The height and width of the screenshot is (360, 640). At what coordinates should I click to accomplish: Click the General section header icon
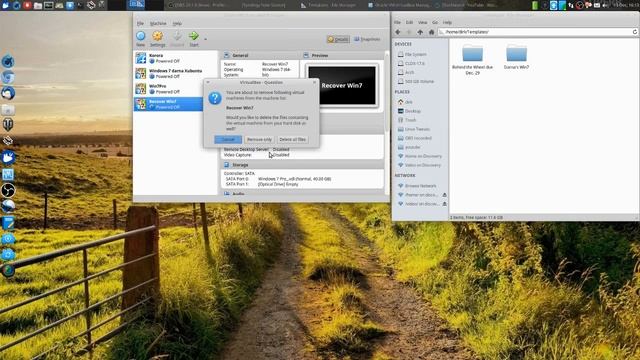(227, 55)
